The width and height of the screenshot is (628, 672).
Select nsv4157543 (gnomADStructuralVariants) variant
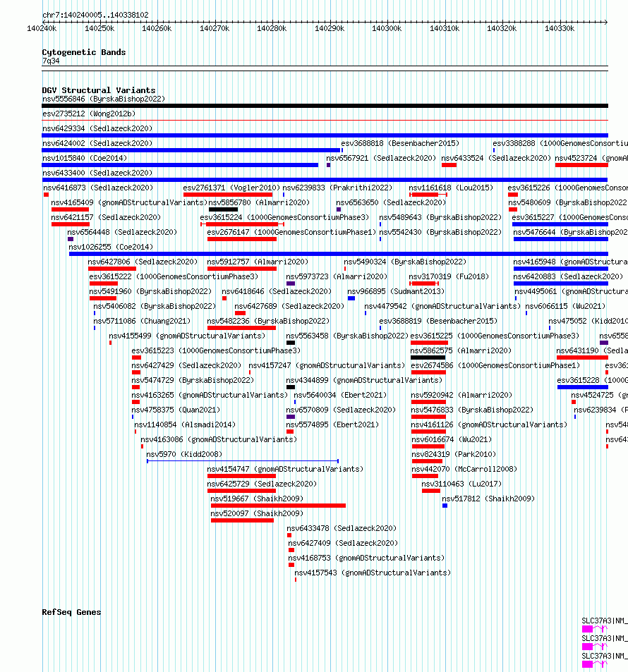(x=373, y=573)
